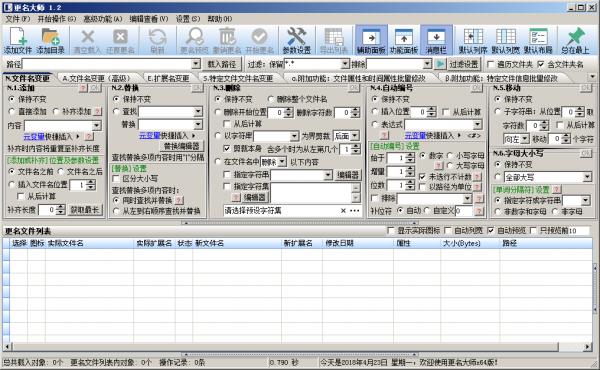Click the ? icon beside 同时查找并替换
Screen dimensions: 600x370
coord(179,200)
